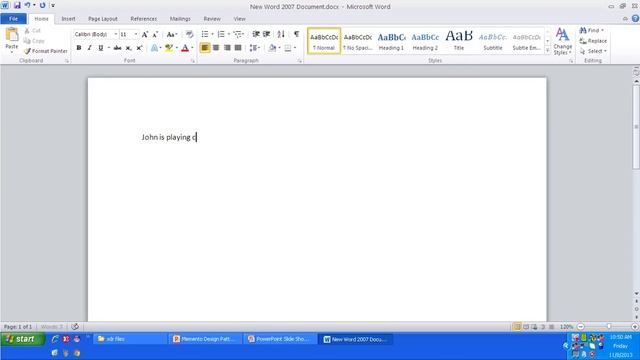Click the Windows Start button
The width and height of the screenshot is (640, 360).
pos(22,339)
